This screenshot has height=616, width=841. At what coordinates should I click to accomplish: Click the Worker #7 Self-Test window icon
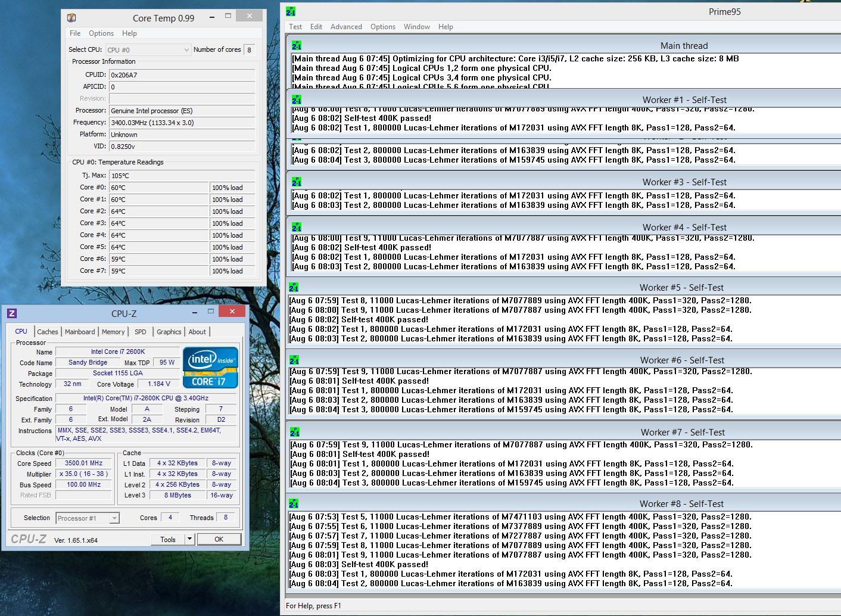point(295,432)
